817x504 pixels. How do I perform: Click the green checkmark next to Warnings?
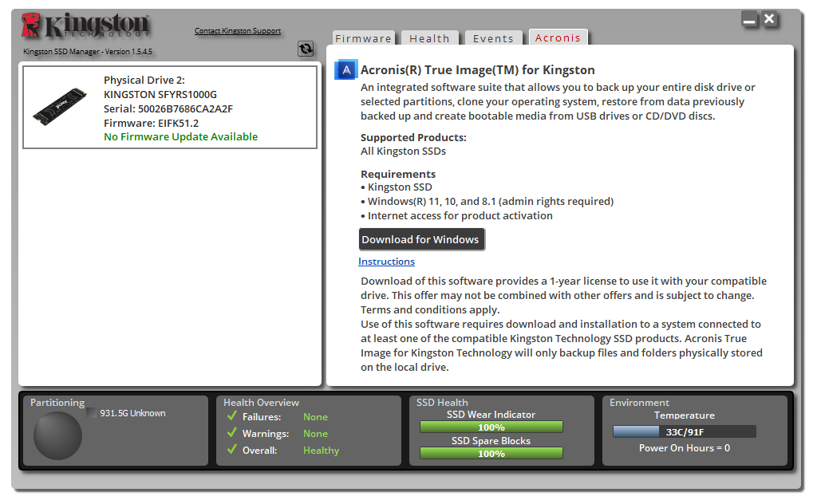coord(232,433)
